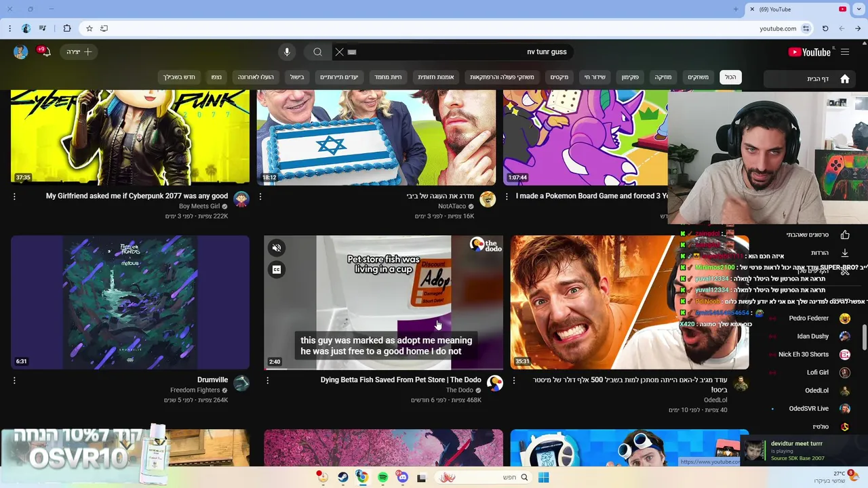Open Boy Meets Girl channel link

pos(199,206)
